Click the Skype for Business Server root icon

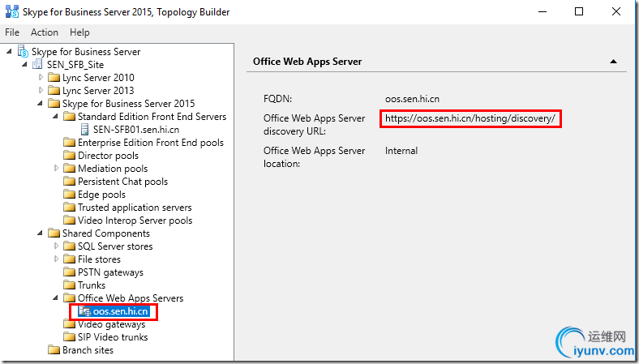pyautogui.click(x=23, y=51)
